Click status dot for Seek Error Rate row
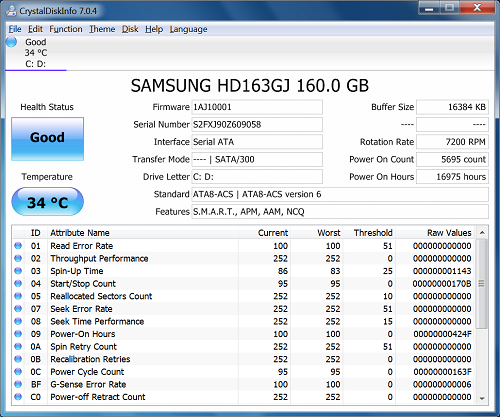Image resolution: width=500 pixels, height=417 pixels. pyautogui.click(x=18, y=309)
